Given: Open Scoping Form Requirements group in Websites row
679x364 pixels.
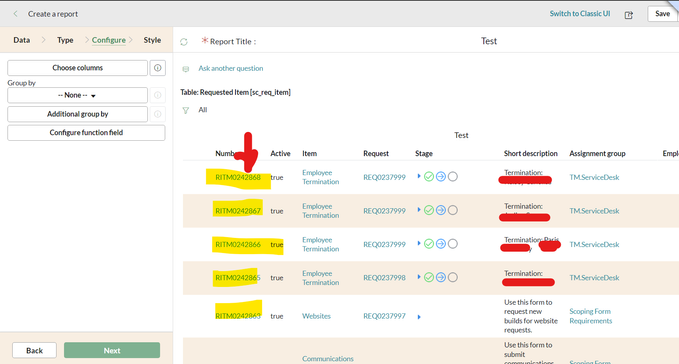Looking at the screenshot, I should click(591, 316).
